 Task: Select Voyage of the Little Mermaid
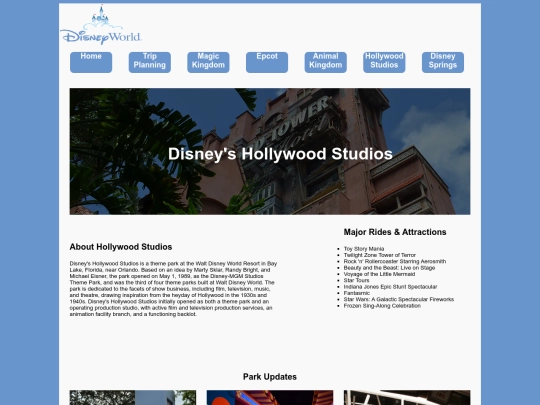(379, 274)
